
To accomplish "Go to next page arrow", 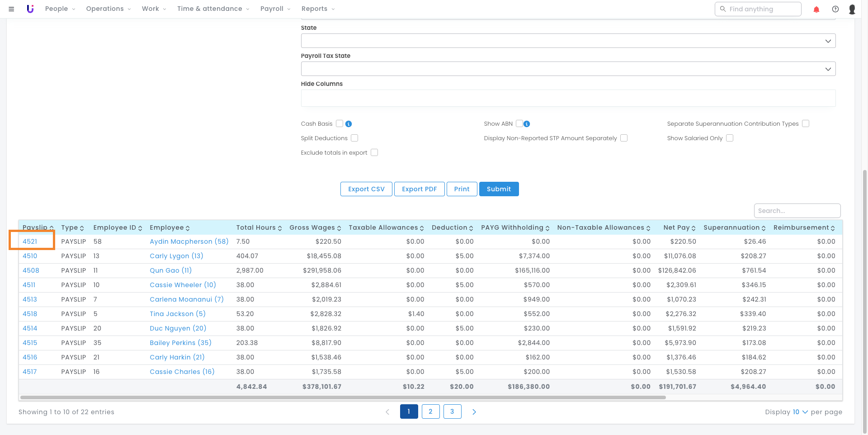I will tap(474, 412).
